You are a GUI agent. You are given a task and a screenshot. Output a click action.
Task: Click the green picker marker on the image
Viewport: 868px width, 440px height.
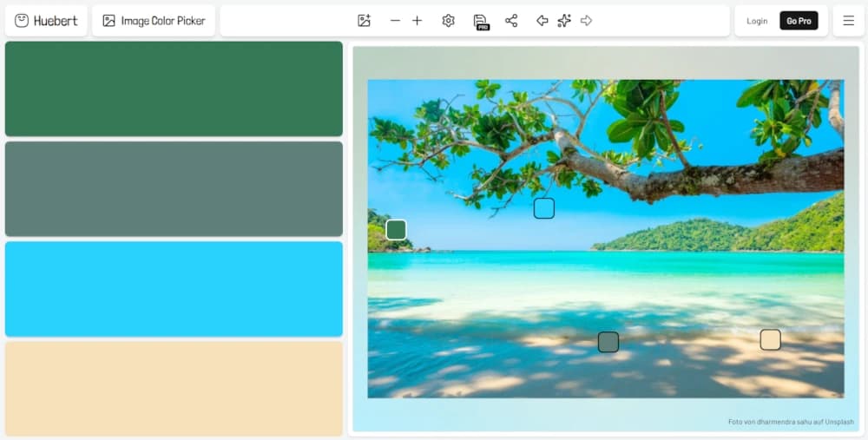397,230
